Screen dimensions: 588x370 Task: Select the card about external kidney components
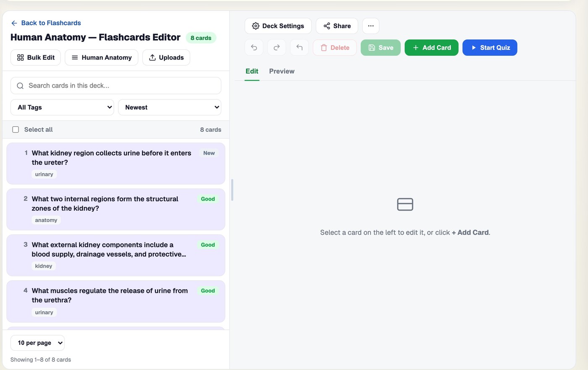point(116,255)
